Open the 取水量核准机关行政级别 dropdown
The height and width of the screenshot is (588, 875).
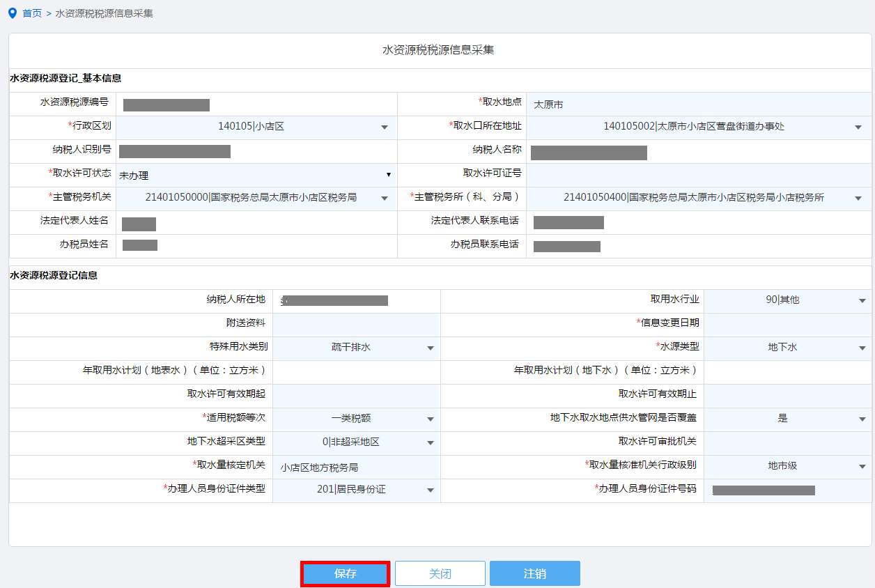coord(787,466)
